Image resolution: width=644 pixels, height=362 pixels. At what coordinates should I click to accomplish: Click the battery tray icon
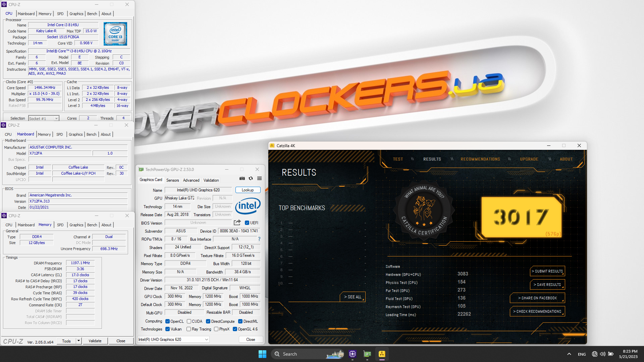pyautogui.click(x=611, y=354)
